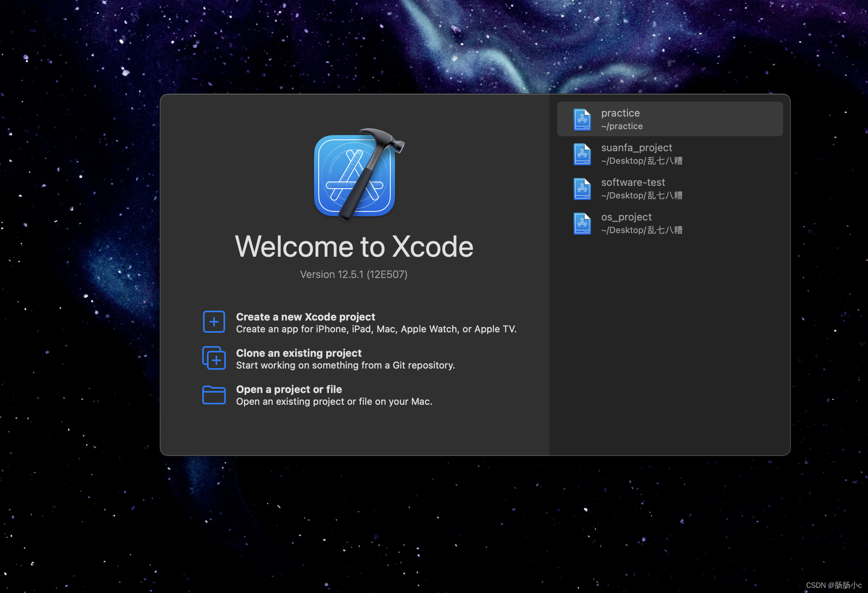Viewport: 868px width, 593px height.
Task: Click the ~/practice path text
Action: coord(622,126)
